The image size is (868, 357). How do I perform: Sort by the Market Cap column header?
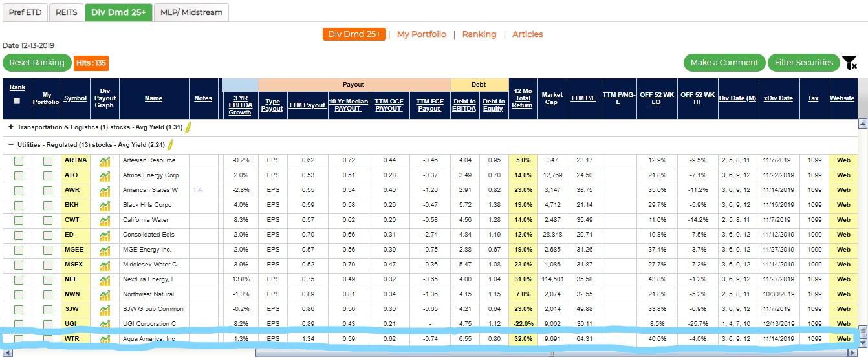552,98
